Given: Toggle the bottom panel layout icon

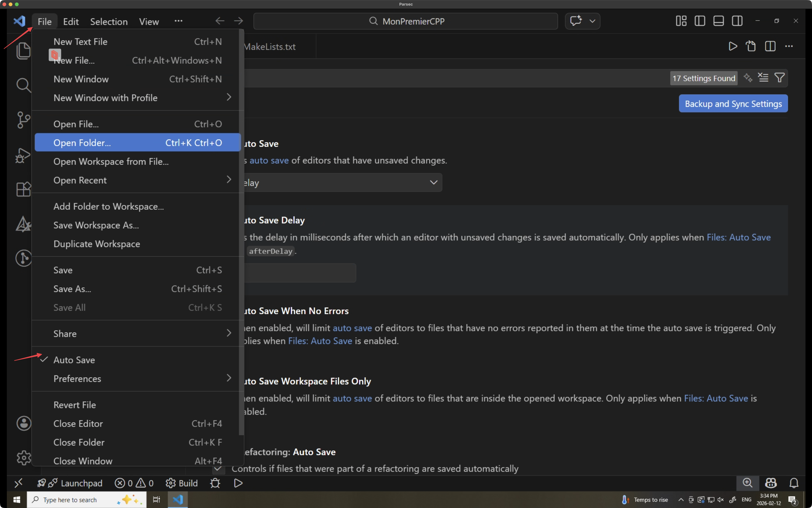Looking at the screenshot, I should click(718, 21).
